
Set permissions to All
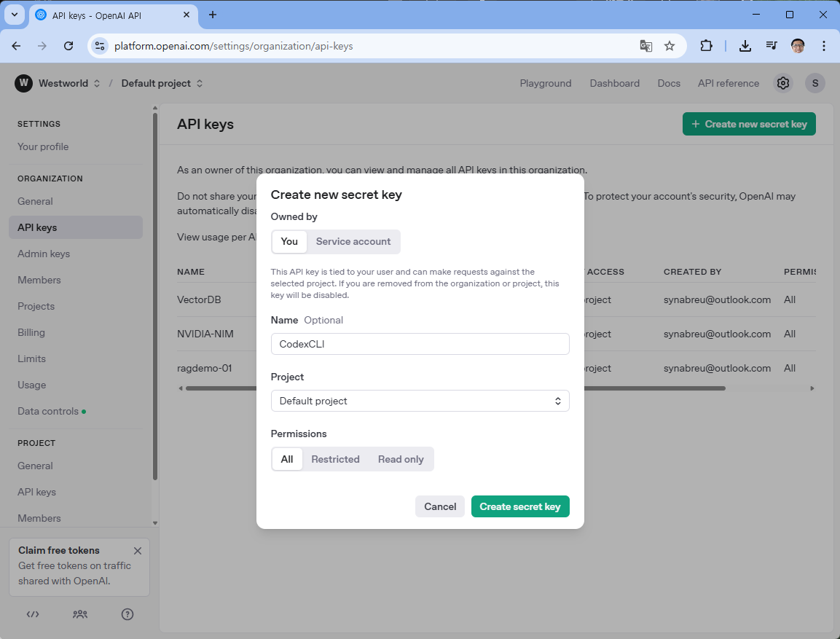(x=287, y=459)
